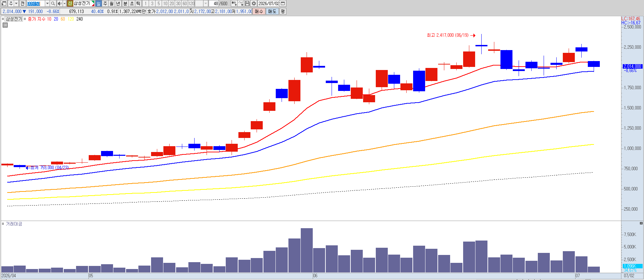Screen dimensions: 644x280
Task: Click the stock code input field 009150
Action: click(x=36, y=3)
